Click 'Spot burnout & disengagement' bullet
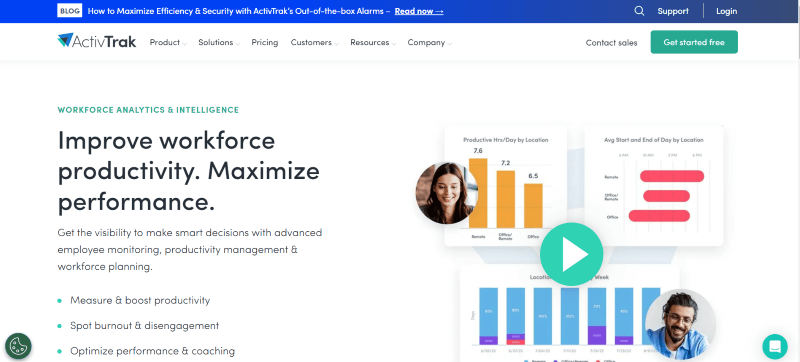The image size is (800, 362). click(x=144, y=325)
